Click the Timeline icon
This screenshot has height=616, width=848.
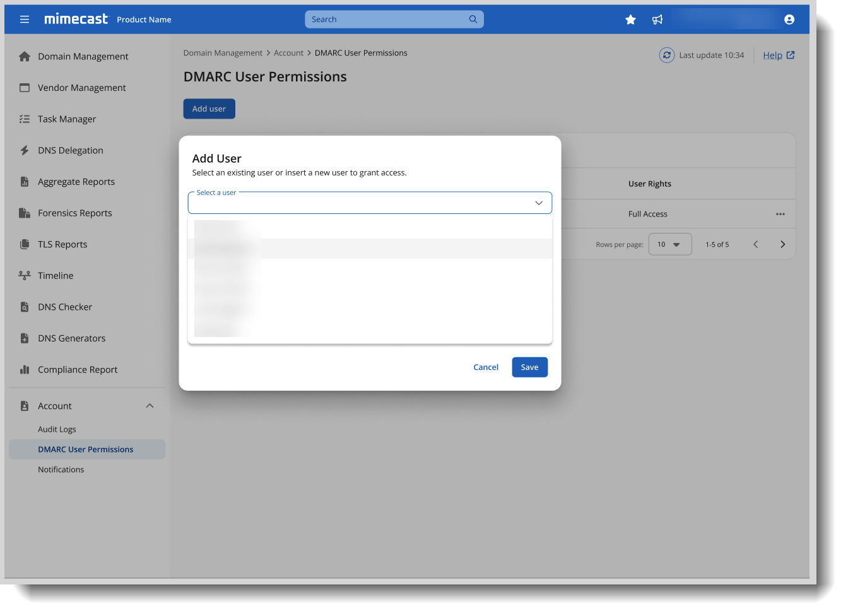point(25,276)
